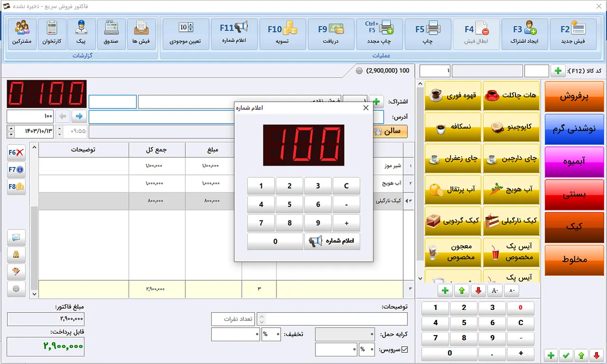Open دریافت (F9) payment icon
This screenshot has height=364, width=607.
click(x=331, y=34)
